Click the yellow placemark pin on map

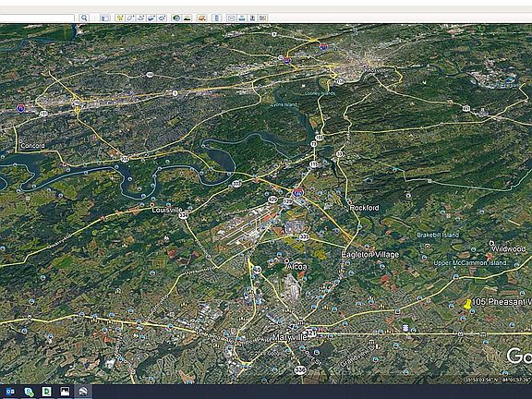[467, 305]
